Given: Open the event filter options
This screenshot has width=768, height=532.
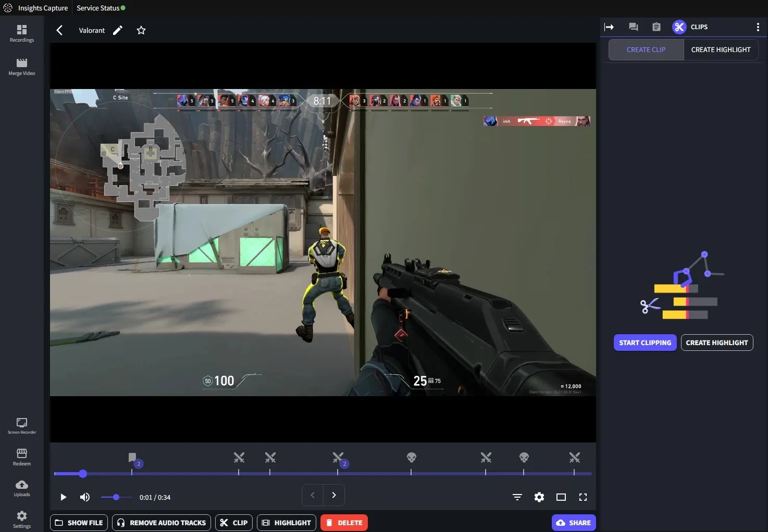Looking at the screenshot, I should click(516, 497).
